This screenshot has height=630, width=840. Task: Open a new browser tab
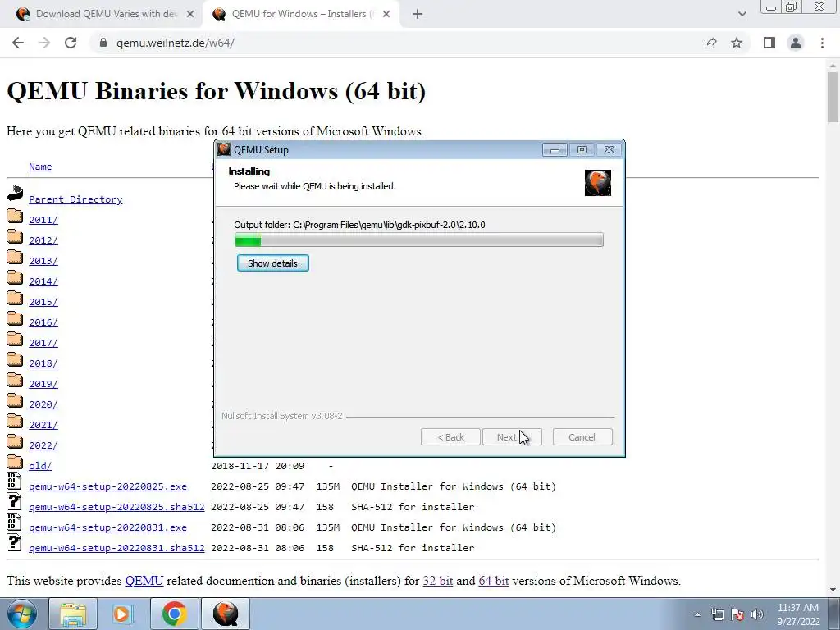418,14
